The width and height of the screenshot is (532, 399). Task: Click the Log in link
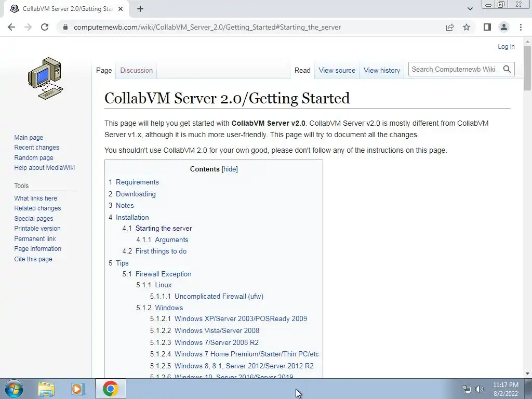[506, 46]
